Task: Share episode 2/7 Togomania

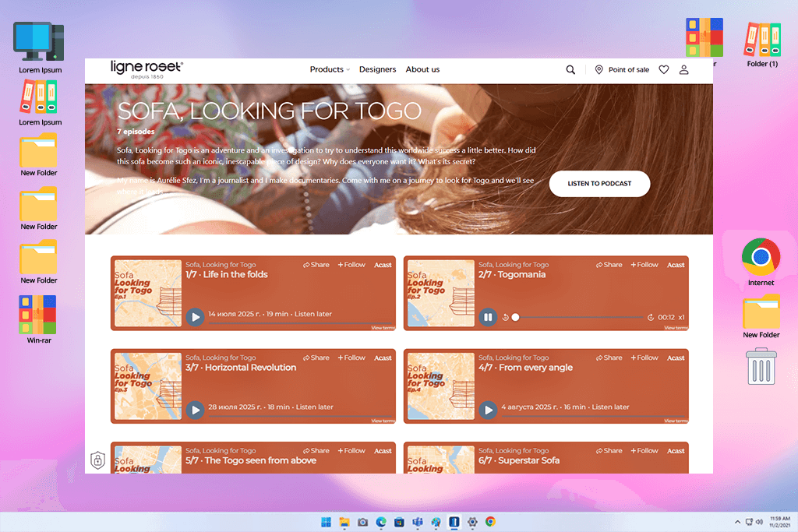Action: coord(609,265)
